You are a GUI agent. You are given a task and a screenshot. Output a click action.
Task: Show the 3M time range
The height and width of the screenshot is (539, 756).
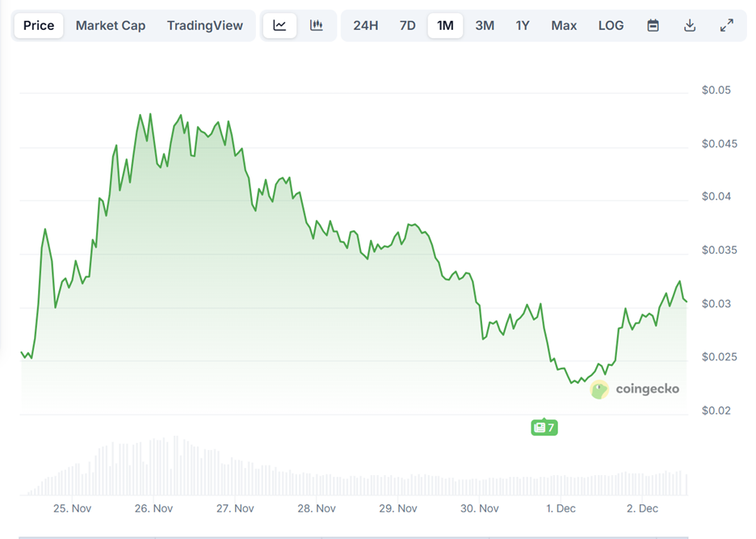click(485, 25)
